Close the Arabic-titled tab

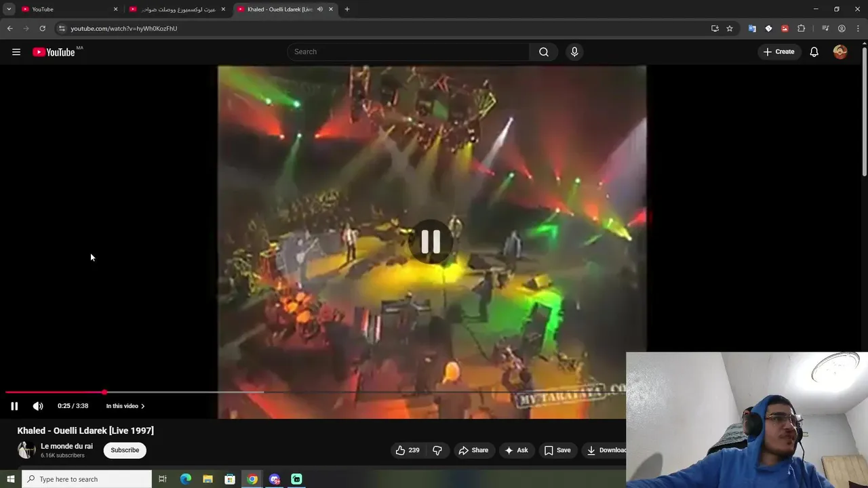[x=223, y=9]
